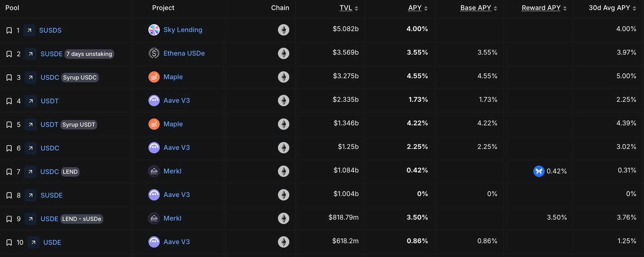The height and width of the screenshot is (257, 644).
Task: Sort the table by TVL
Action: tap(345, 7)
